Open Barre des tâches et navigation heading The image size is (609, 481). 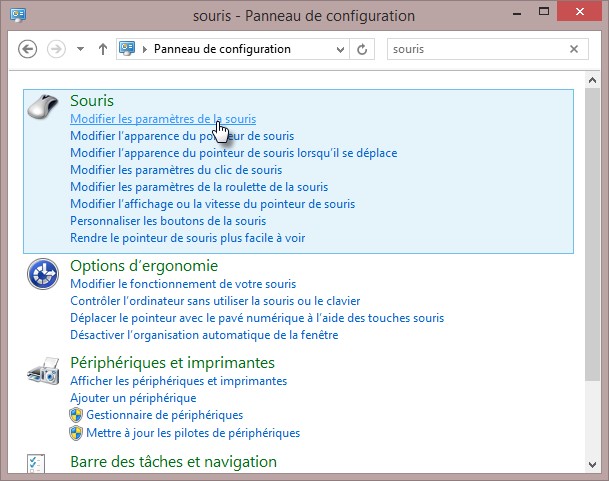click(174, 462)
